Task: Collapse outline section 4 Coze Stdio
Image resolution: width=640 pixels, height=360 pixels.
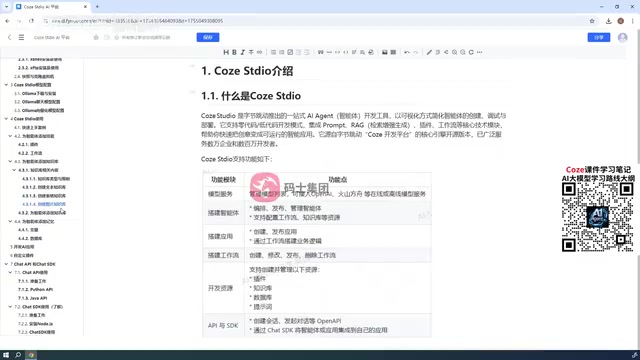Action: point(6,119)
